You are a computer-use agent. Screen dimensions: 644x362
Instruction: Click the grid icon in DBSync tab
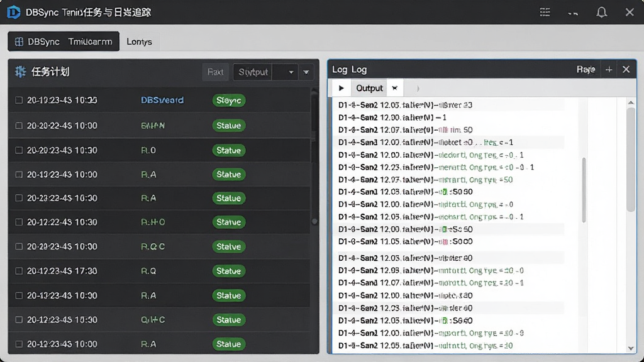(x=19, y=42)
